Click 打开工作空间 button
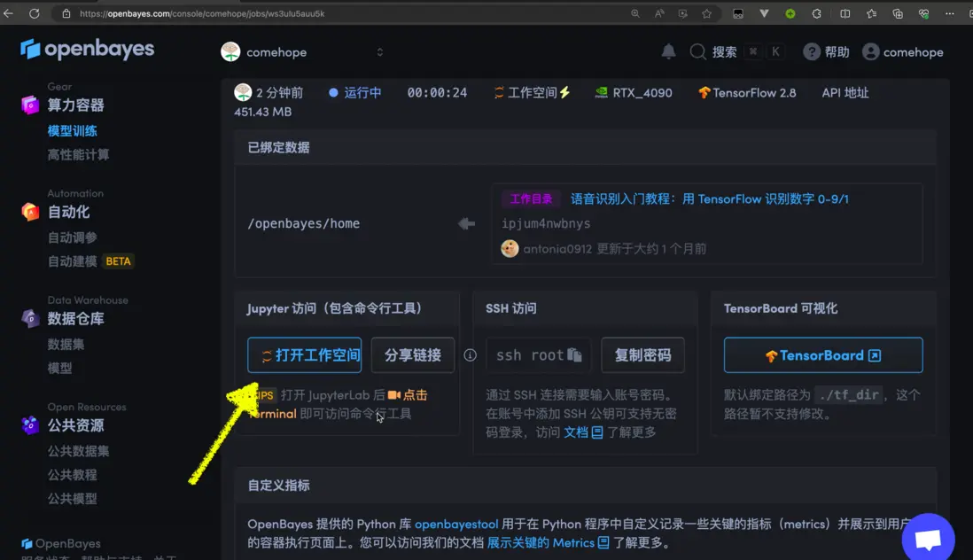The height and width of the screenshot is (560, 973). pos(304,354)
